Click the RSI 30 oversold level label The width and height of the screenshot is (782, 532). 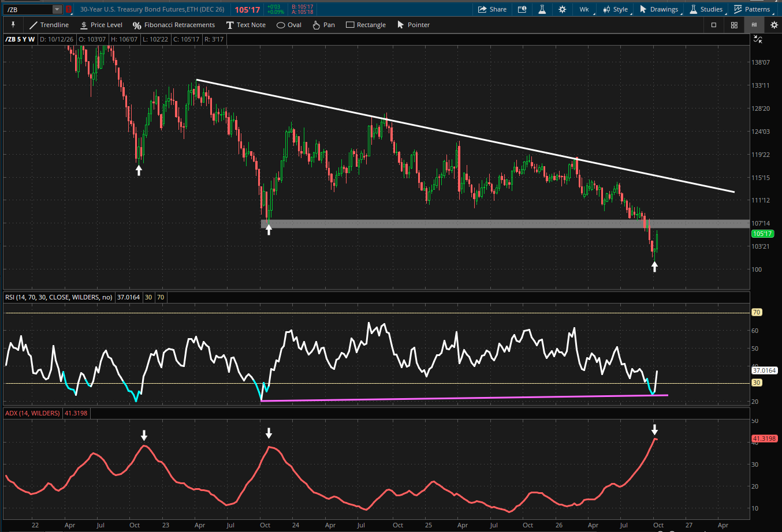pyautogui.click(x=757, y=383)
